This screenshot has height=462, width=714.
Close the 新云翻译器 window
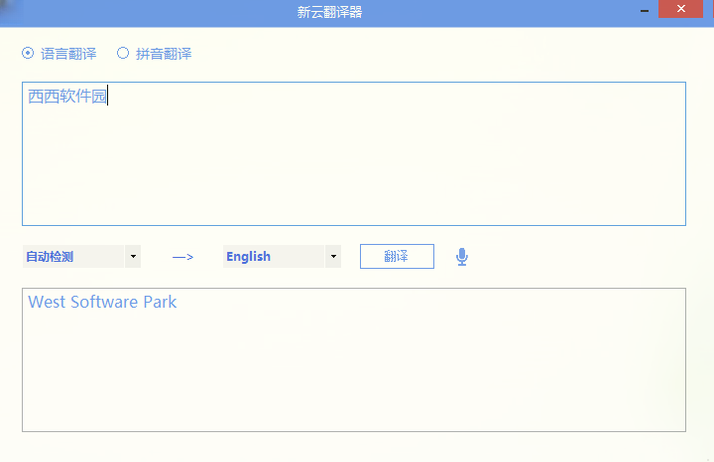coord(681,9)
